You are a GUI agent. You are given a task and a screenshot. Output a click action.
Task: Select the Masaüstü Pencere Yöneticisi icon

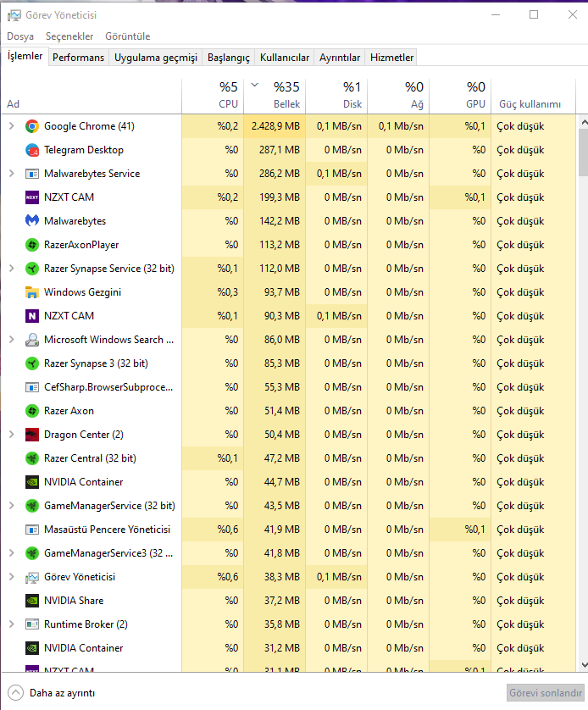(x=32, y=530)
